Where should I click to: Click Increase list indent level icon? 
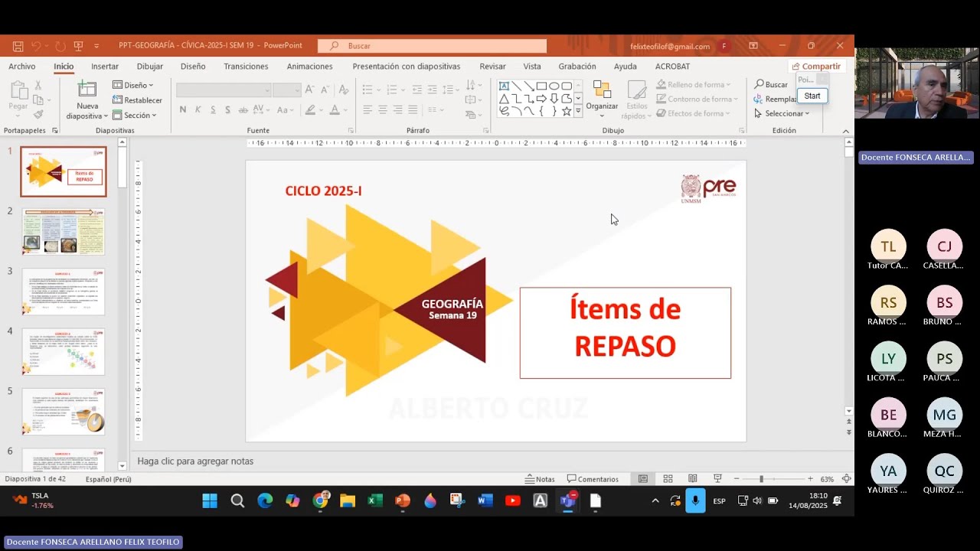(434, 90)
